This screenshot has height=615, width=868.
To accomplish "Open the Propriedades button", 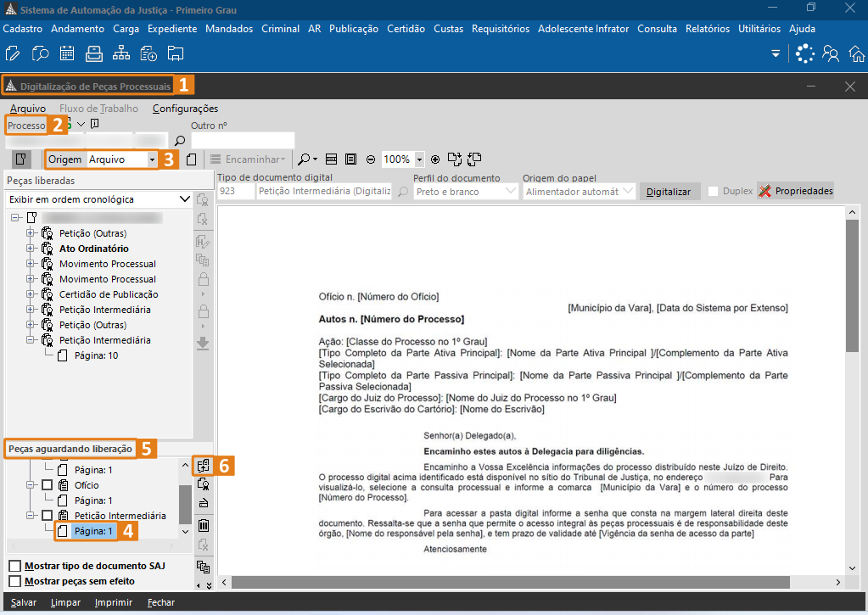I will pyautogui.click(x=796, y=191).
